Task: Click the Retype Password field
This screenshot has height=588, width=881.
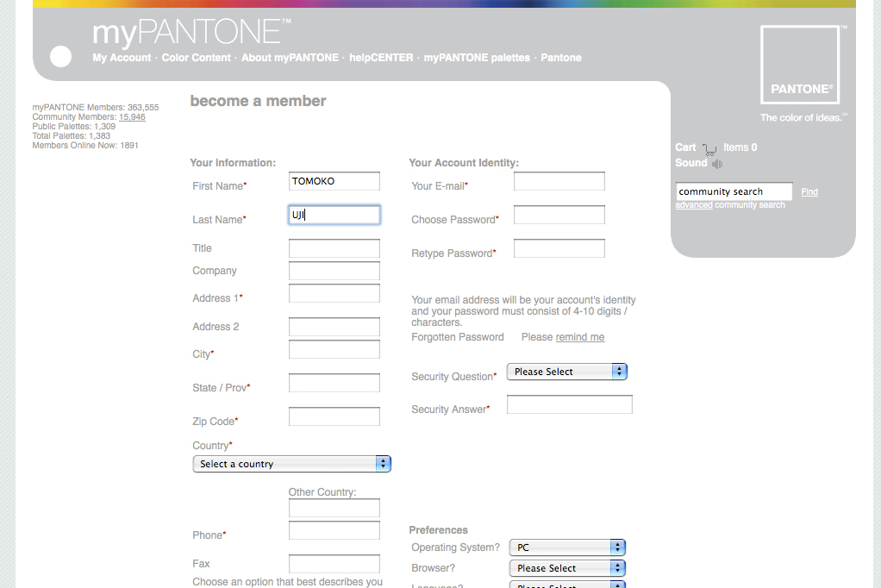Action: (559, 248)
